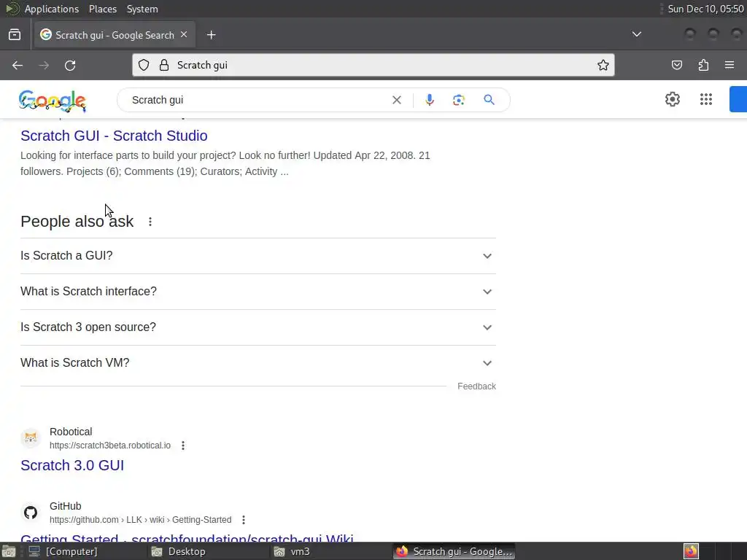This screenshot has height=560, width=747.
Task: Open a new browser tab
Action: pos(211,35)
